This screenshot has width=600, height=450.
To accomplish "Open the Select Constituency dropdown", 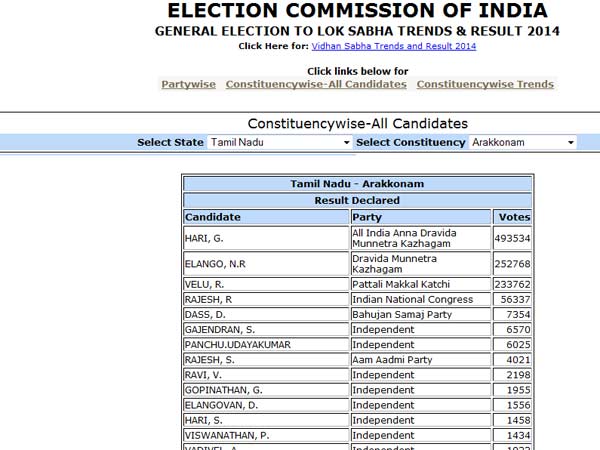I will (x=523, y=143).
